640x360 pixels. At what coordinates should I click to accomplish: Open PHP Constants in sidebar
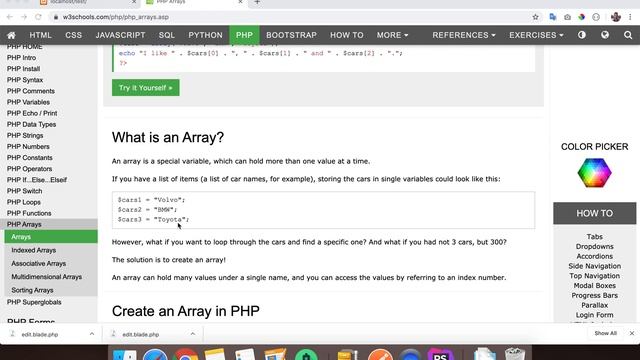coord(29,158)
